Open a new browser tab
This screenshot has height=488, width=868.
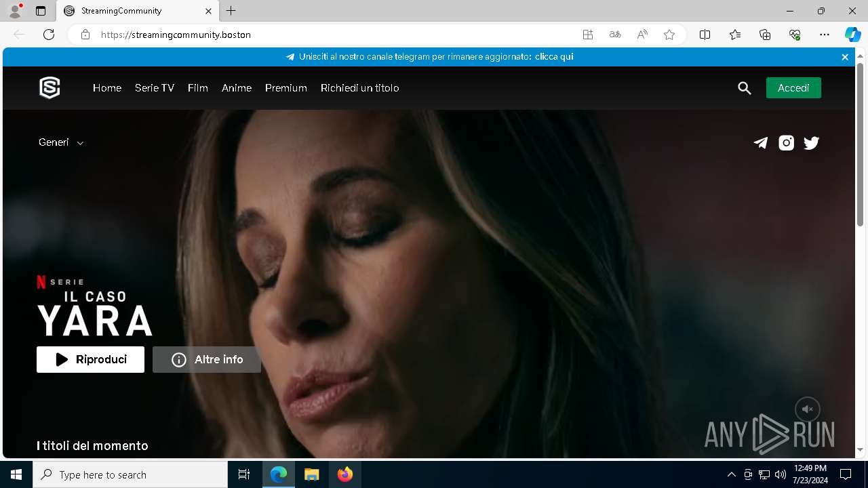(x=231, y=11)
